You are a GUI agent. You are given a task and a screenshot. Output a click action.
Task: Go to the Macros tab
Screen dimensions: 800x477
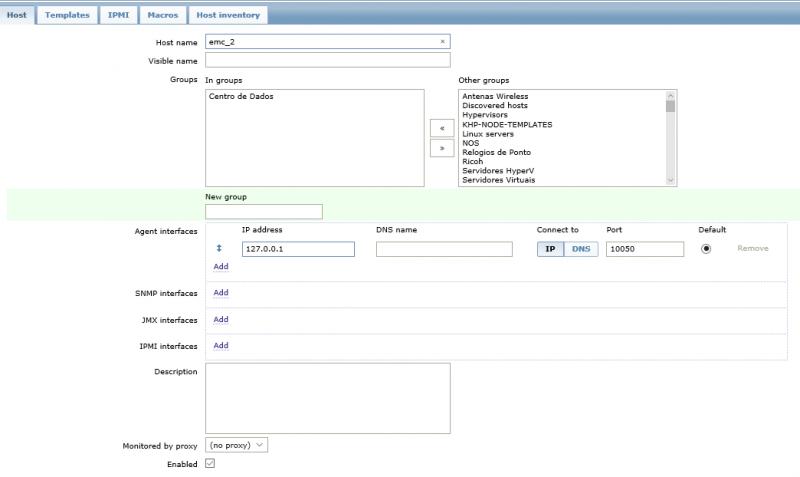162,15
